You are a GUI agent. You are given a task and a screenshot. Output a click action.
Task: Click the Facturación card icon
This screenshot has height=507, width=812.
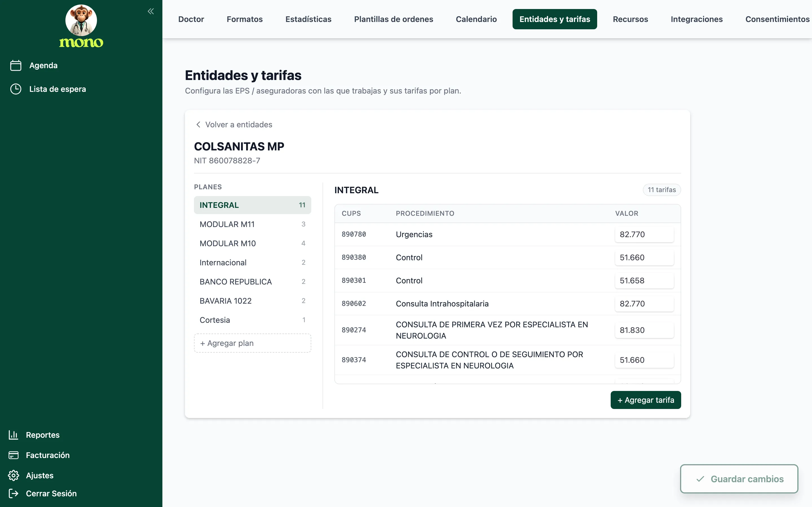[x=14, y=455]
